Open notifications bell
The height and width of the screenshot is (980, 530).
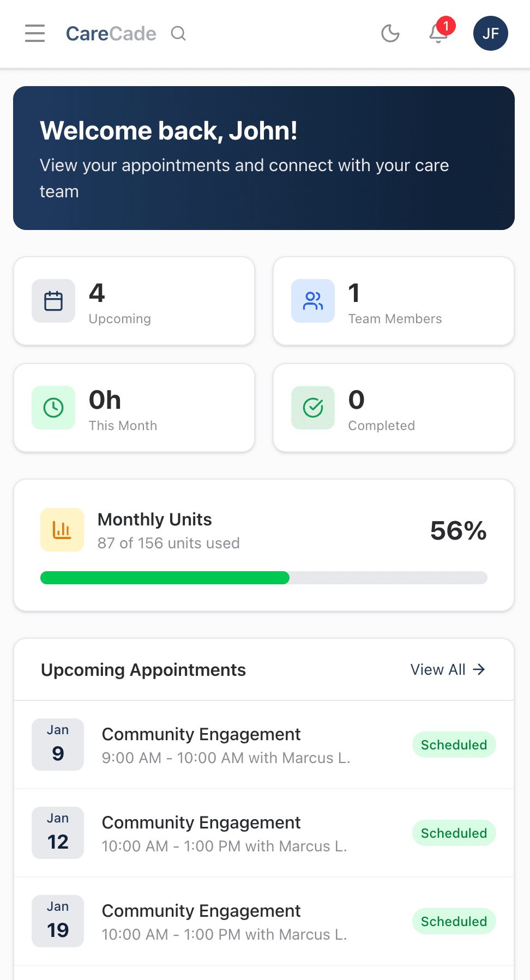pyautogui.click(x=438, y=33)
